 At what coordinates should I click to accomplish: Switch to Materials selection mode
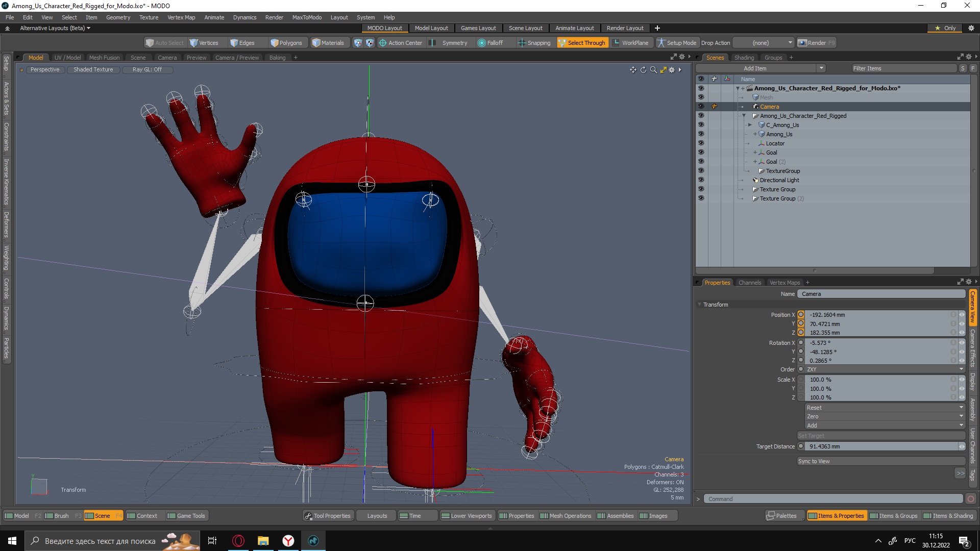tap(328, 43)
